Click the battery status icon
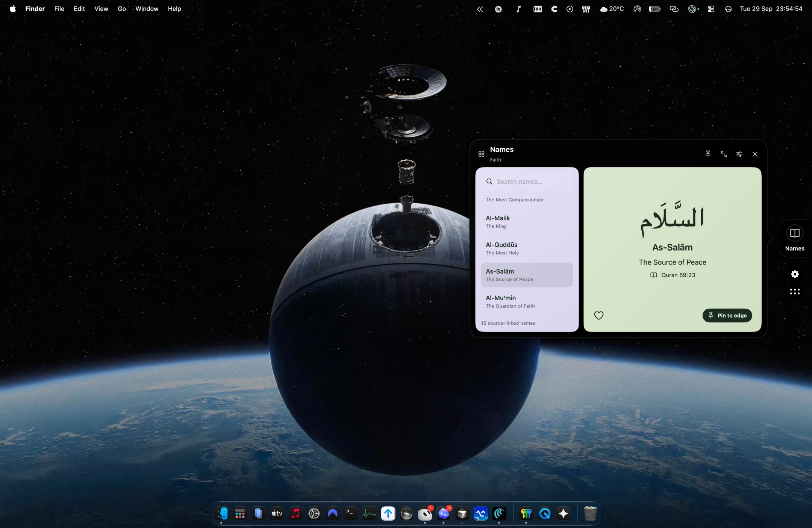This screenshot has width=812, height=528. (655, 9)
